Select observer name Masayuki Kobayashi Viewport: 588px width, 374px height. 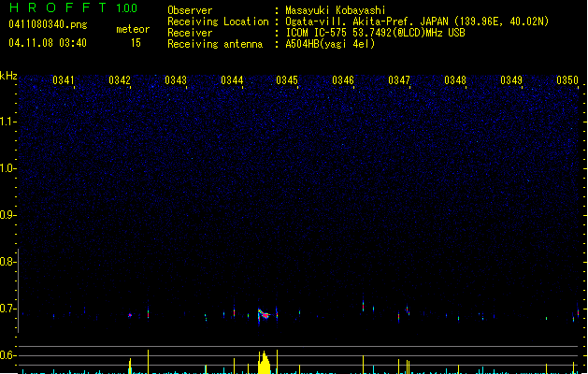[336, 10]
